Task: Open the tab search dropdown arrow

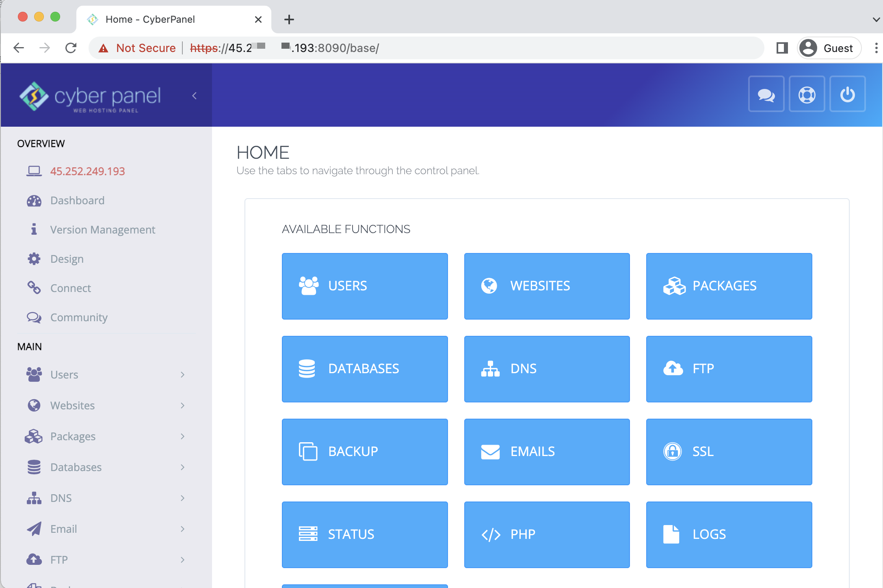Action: pyautogui.click(x=876, y=19)
